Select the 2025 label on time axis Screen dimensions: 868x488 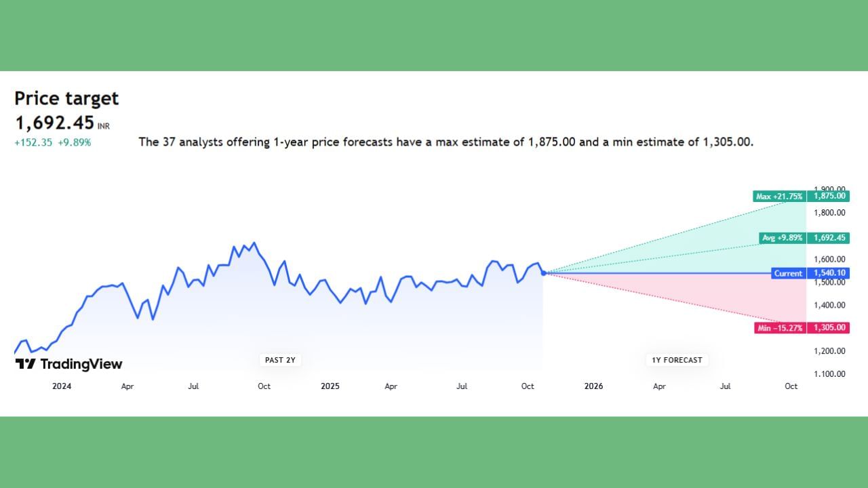click(330, 386)
